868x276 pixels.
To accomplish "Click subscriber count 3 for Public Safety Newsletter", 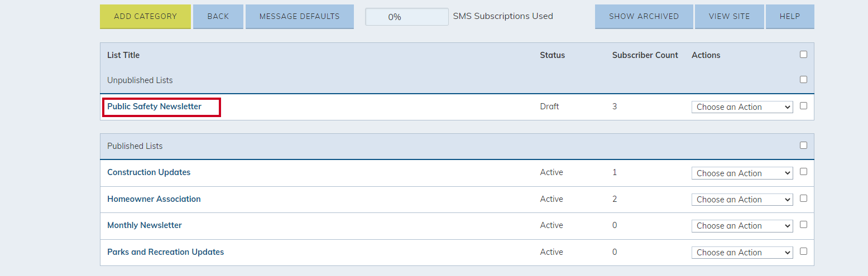I will pyautogui.click(x=615, y=106).
